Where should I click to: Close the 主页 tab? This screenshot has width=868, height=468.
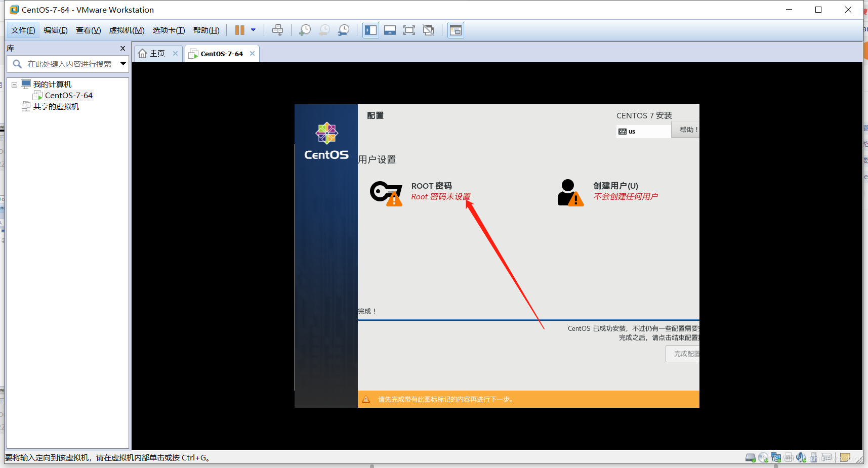tap(175, 53)
